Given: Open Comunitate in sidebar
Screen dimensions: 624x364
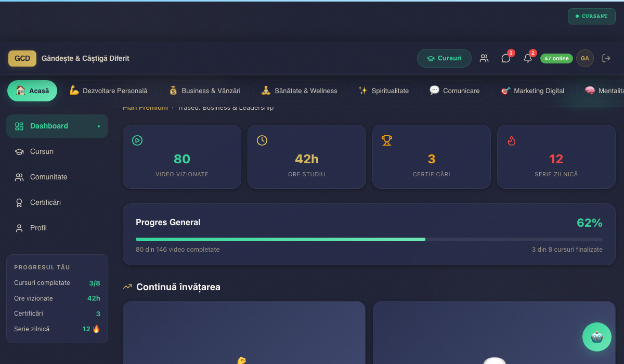Looking at the screenshot, I should (x=57, y=177).
